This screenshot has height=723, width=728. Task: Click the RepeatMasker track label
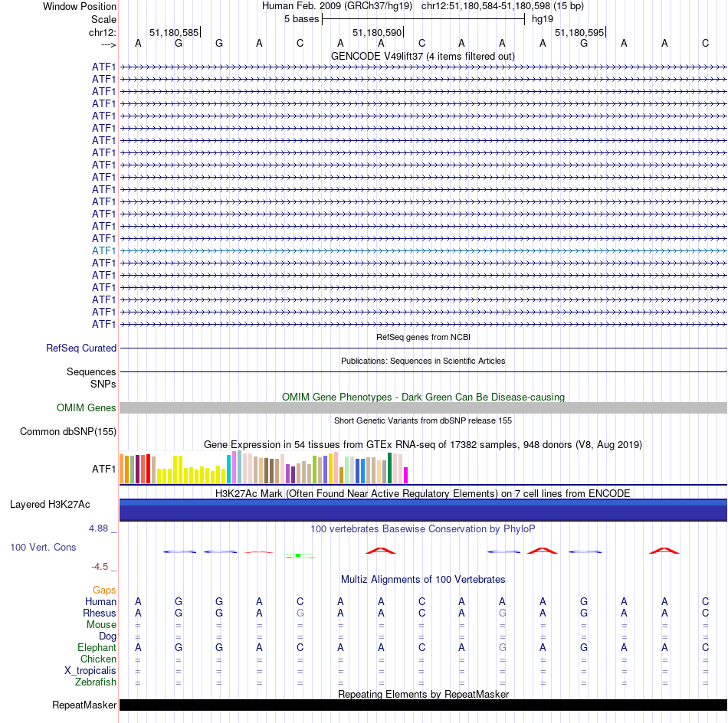[84, 705]
